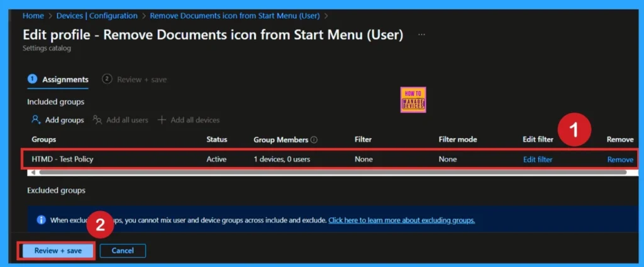Screen dimensions: 644x267
Task: Click the '1 devices, 0 users' cell
Action: [x=282, y=159]
